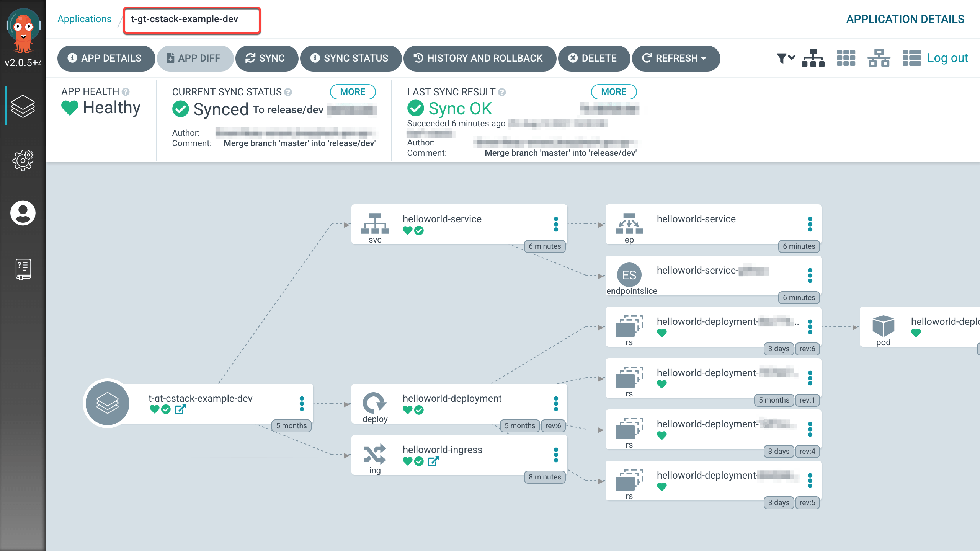Open the filter dropdown icon
Image resolution: width=980 pixels, height=551 pixels.
[x=786, y=58]
